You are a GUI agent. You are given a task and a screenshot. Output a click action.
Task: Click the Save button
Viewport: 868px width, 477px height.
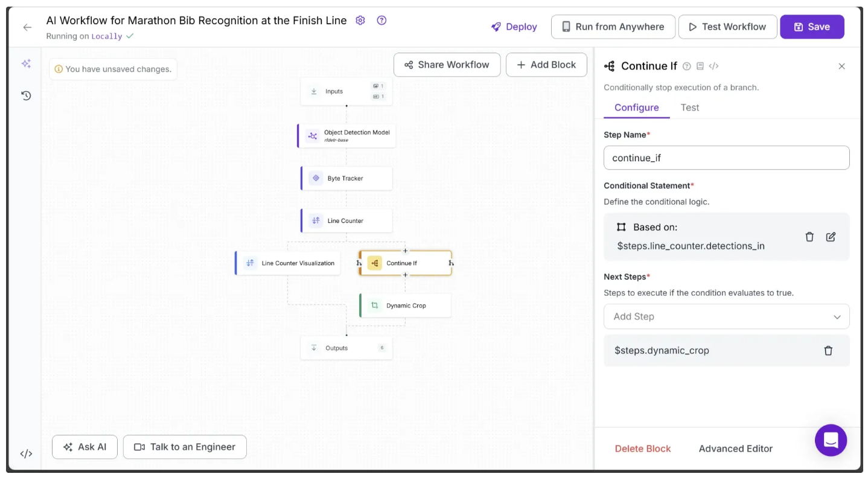pyautogui.click(x=811, y=27)
